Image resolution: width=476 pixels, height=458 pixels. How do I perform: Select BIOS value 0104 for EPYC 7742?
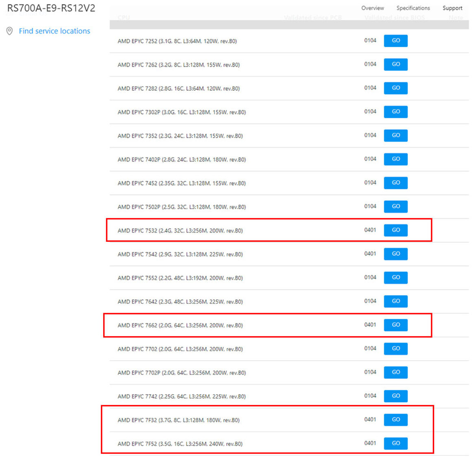point(370,396)
